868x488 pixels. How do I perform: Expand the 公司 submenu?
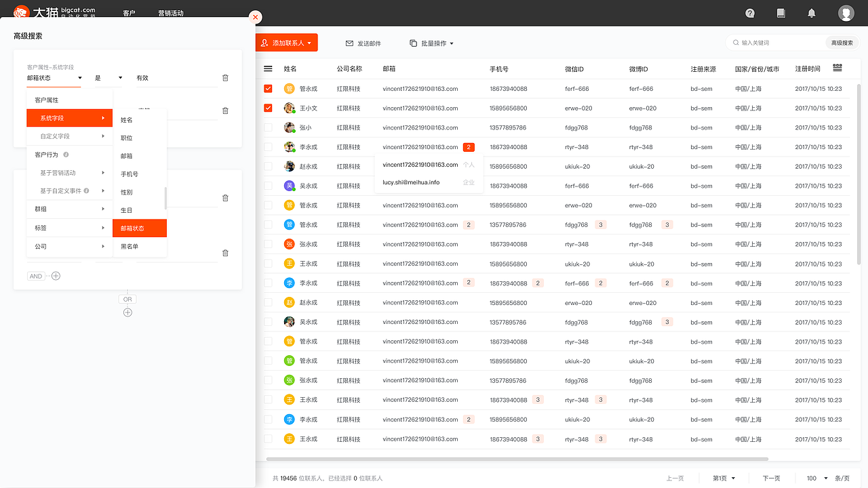pyautogui.click(x=69, y=246)
